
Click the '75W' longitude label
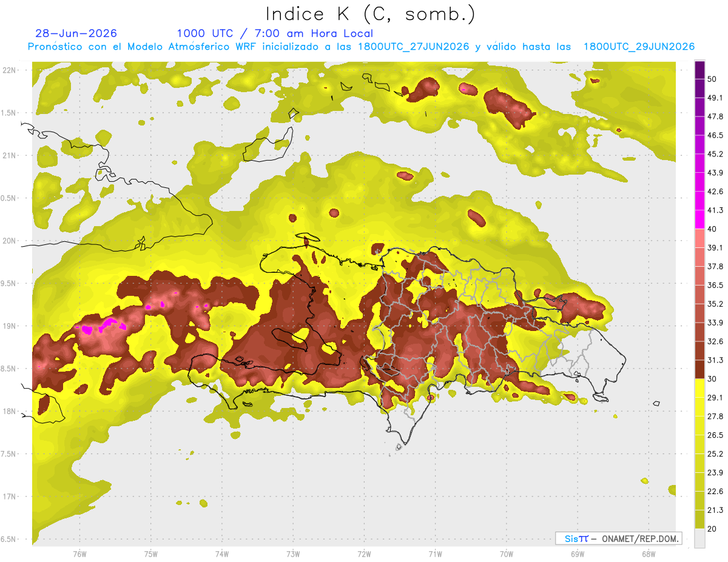click(150, 554)
